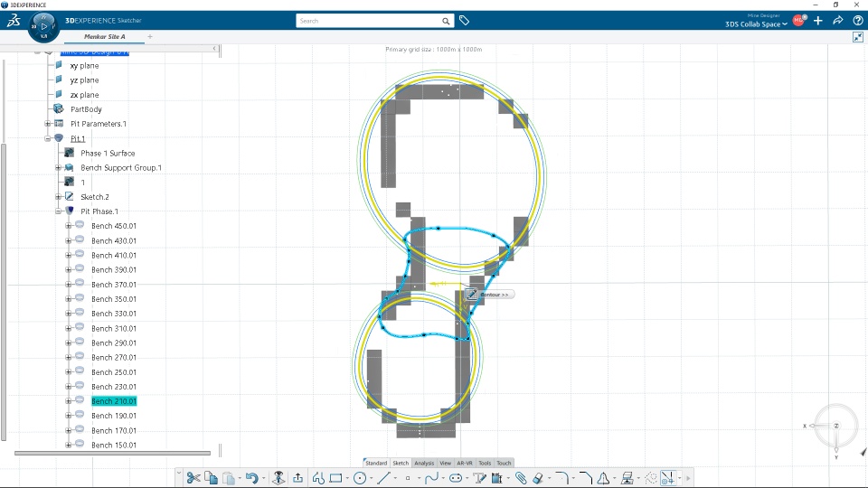Select Phase 1 Surface item
The width and height of the screenshot is (868, 488).
pos(108,153)
